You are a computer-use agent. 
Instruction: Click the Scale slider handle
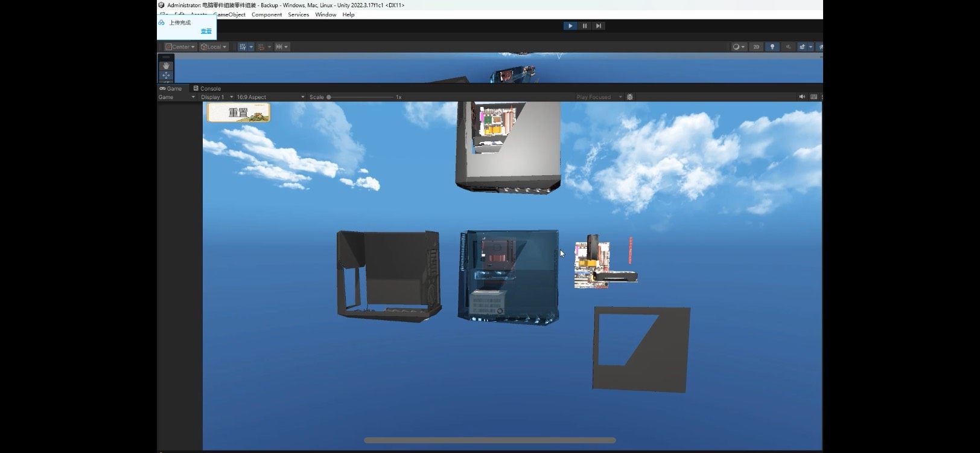[x=329, y=97]
